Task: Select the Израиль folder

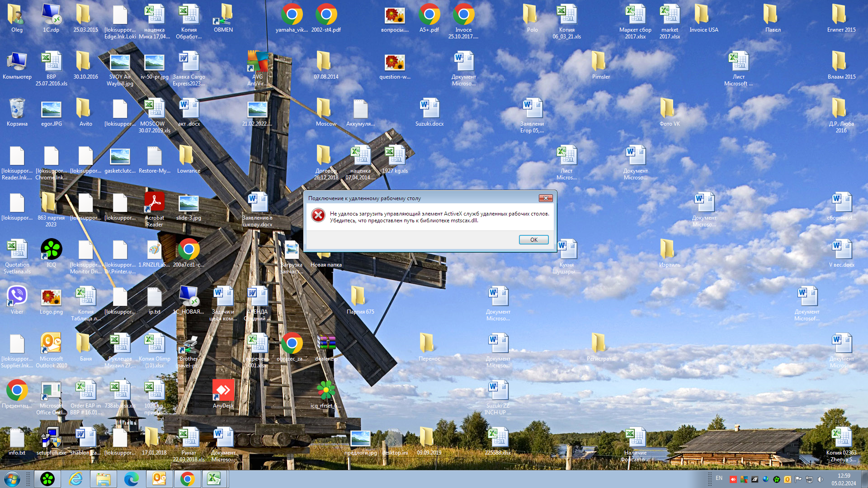Action: click(670, 253)
